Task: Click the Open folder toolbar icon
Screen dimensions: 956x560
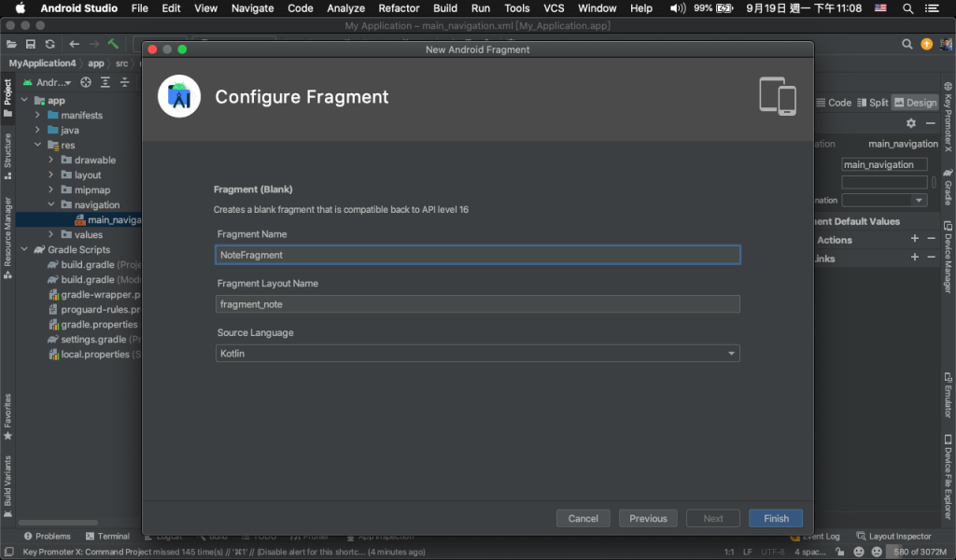Action: point(11,44)
